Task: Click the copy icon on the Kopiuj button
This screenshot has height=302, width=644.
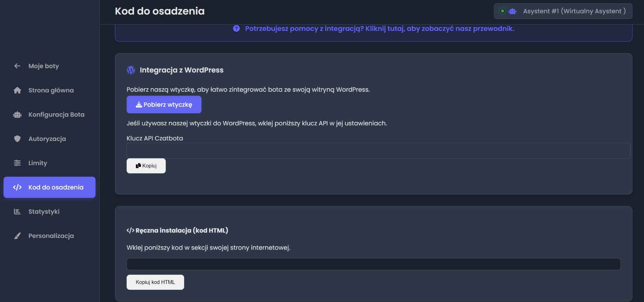Action: [138, 165]
